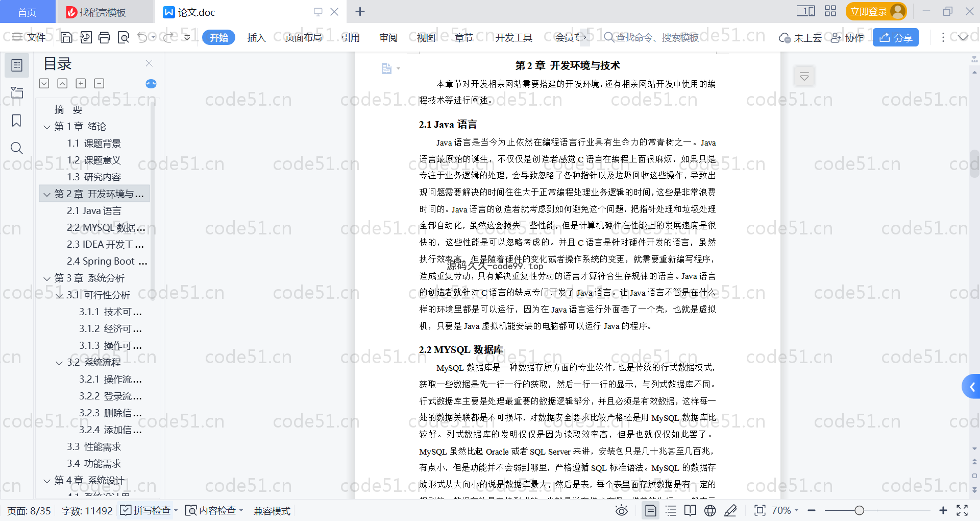This screenshot has width=980, height=521.
Task: Select the 插入 ribbon tab
Action: (256, 37)
